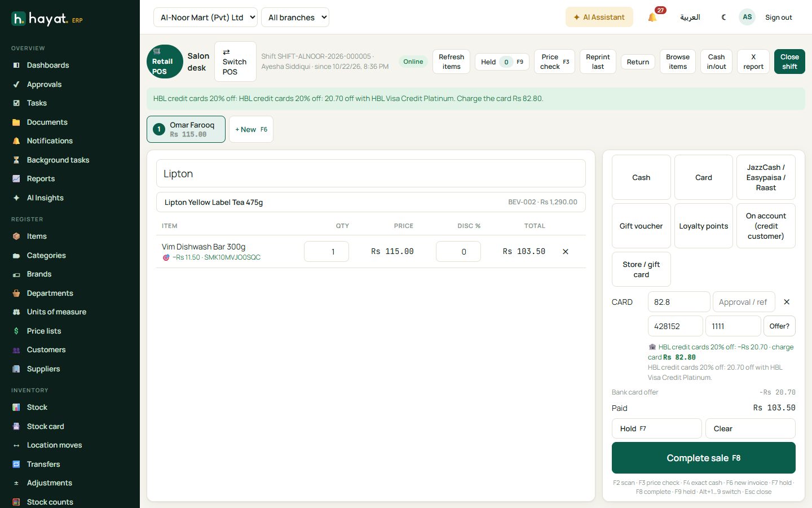The image size is (812, 508).
Task: Switch language to العربية
Action: (x=690, y=17)
